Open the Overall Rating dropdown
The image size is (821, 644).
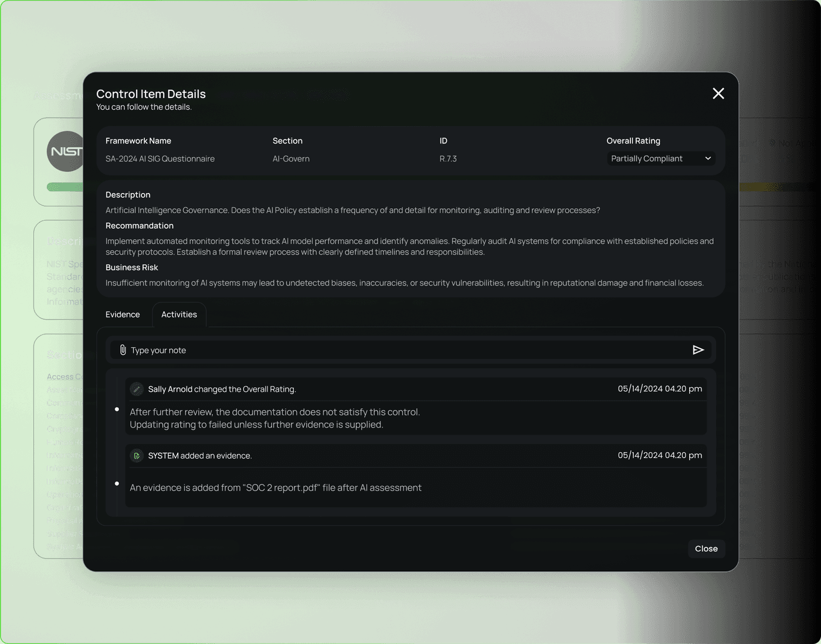(660, 158)
